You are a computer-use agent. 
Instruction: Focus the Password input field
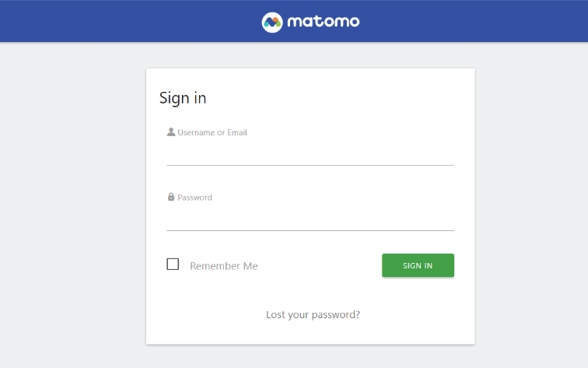310,219
